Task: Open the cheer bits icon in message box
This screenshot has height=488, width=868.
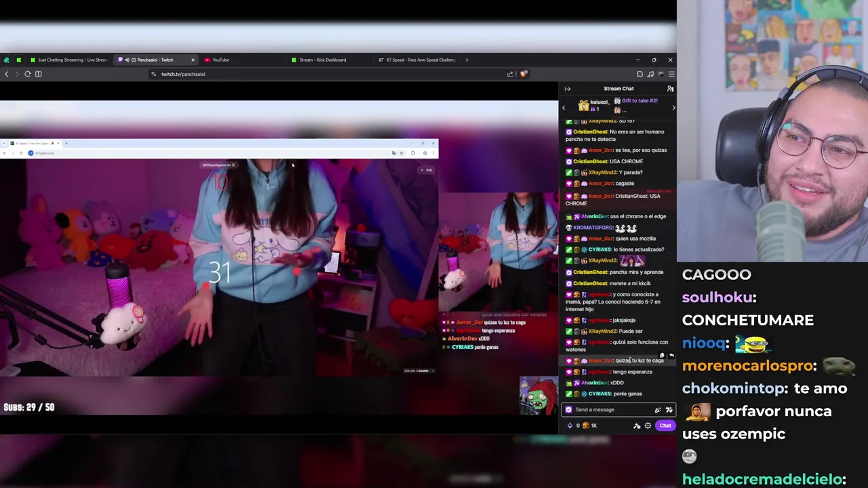Action: pyautogui.click(x=657, y=409)
